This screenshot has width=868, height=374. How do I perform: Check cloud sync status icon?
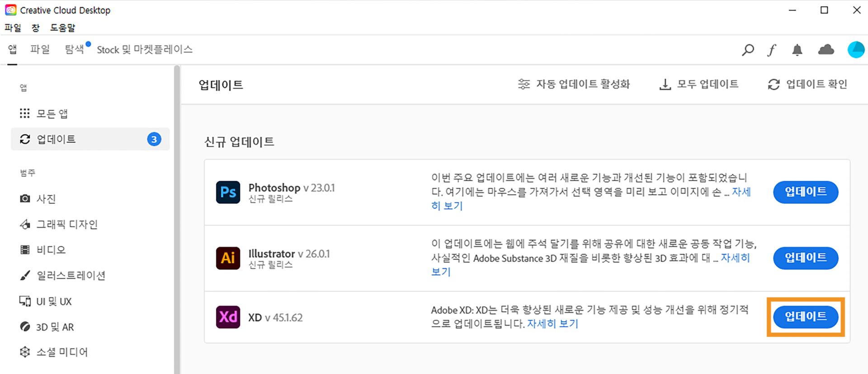point(826,50)
